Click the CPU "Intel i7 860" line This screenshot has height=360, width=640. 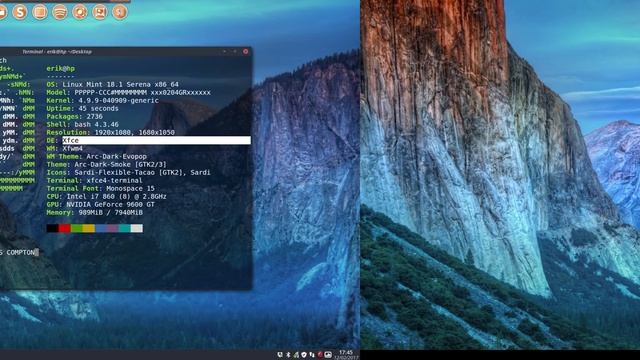pos(106,196)
